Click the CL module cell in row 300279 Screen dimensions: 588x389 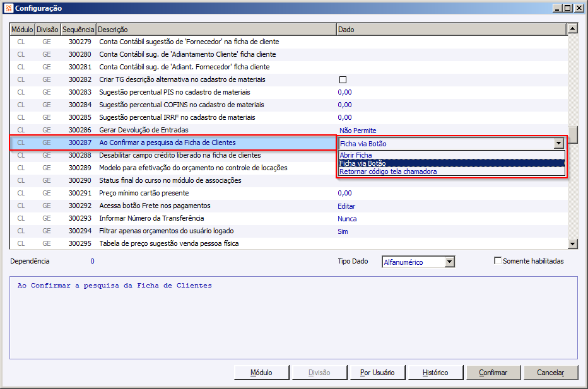pyautogui.click(x=21, y=42)
